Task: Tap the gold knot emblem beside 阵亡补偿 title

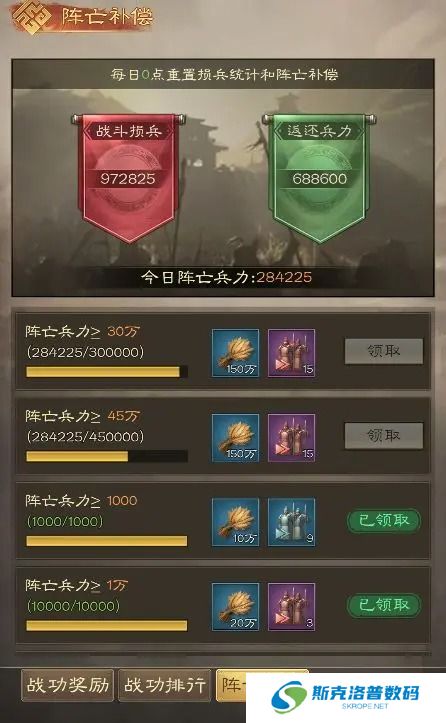Action: pos(31,18)
